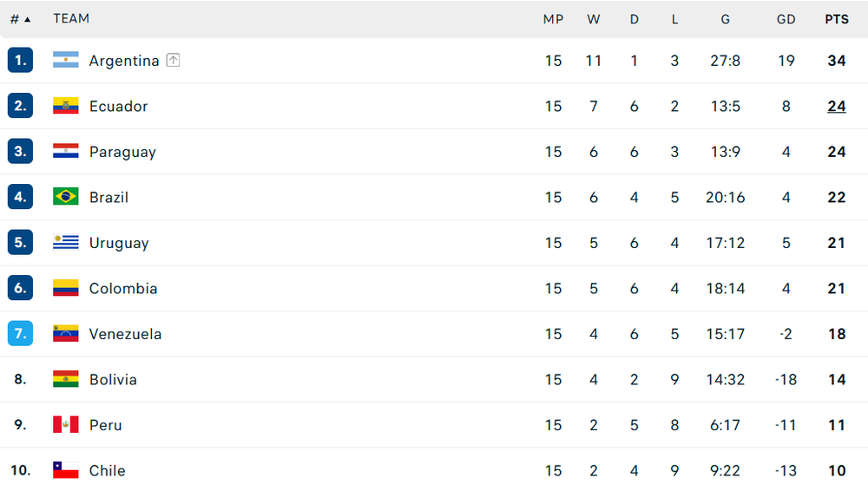The image size is (868, 491).
Task: Click the Brazil flag icon
Action: (x=65, y=197)
